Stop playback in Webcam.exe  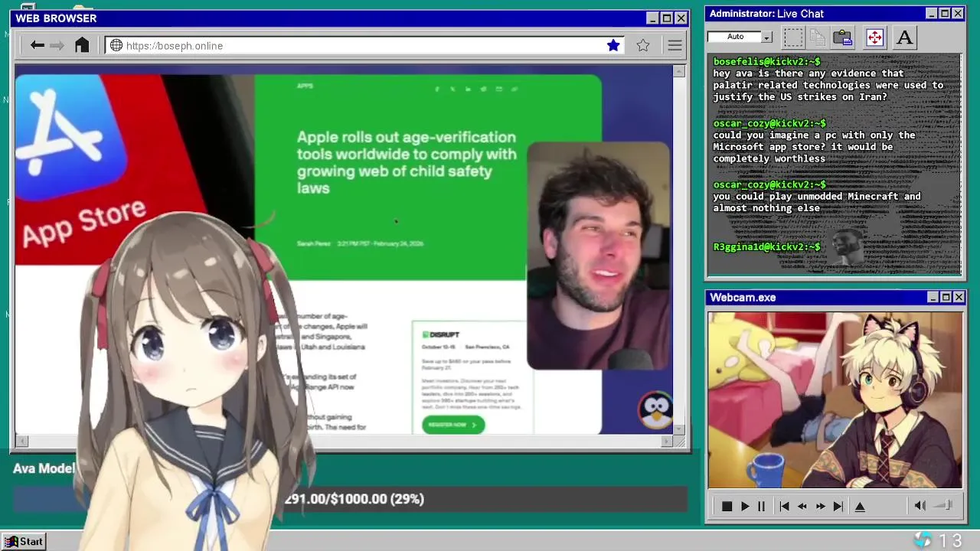click(727, 506)
